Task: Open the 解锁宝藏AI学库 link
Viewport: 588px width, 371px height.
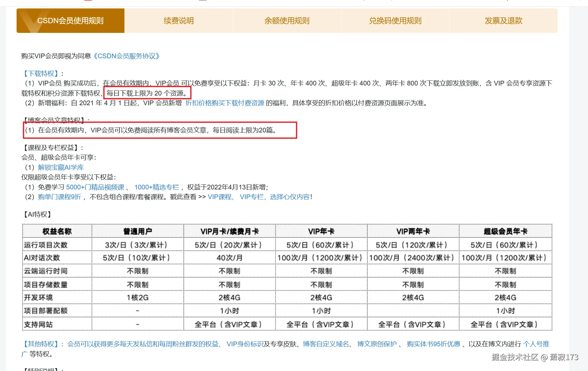Action: pyautogui.click(x=61, y=167)
